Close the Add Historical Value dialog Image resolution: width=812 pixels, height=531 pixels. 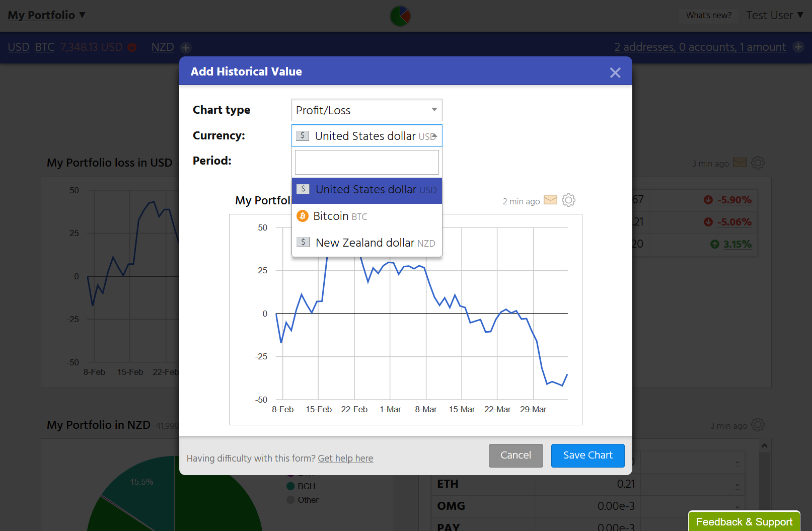(x=615, y=72)
